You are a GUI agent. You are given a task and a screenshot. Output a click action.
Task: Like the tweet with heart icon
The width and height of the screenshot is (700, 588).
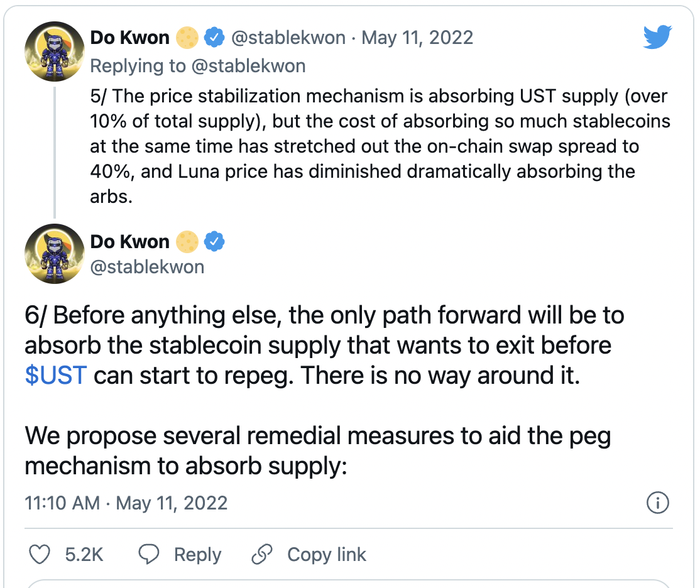40,554
